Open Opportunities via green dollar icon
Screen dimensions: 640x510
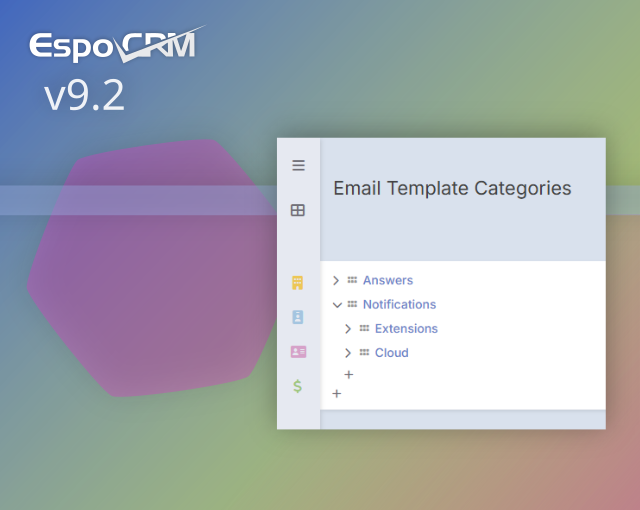(298, 386)
